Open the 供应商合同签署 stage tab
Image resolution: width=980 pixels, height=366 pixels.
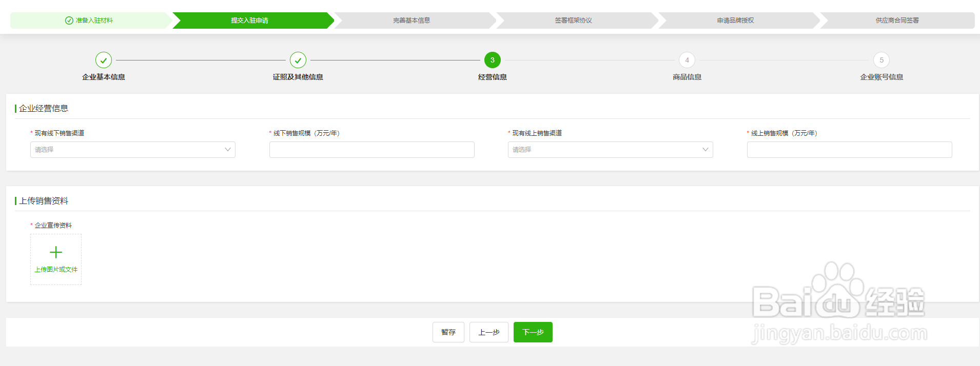click(x=897, y=21)
